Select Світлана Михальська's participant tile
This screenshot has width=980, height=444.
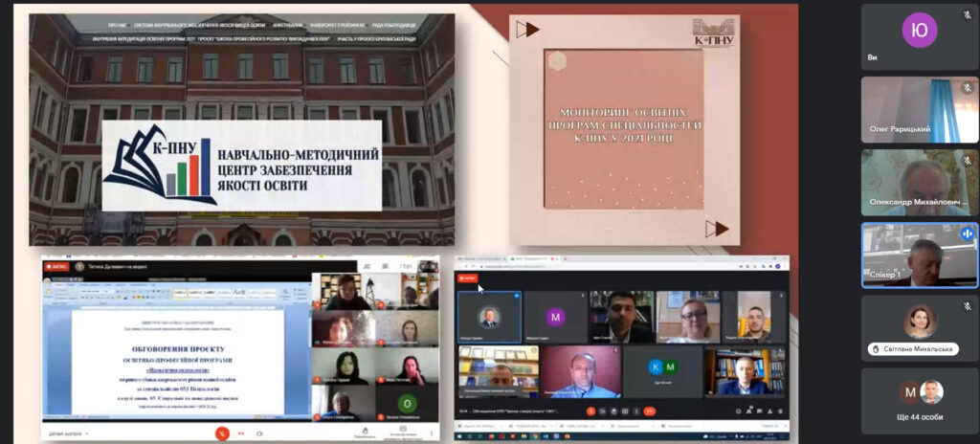coord(920,327)
